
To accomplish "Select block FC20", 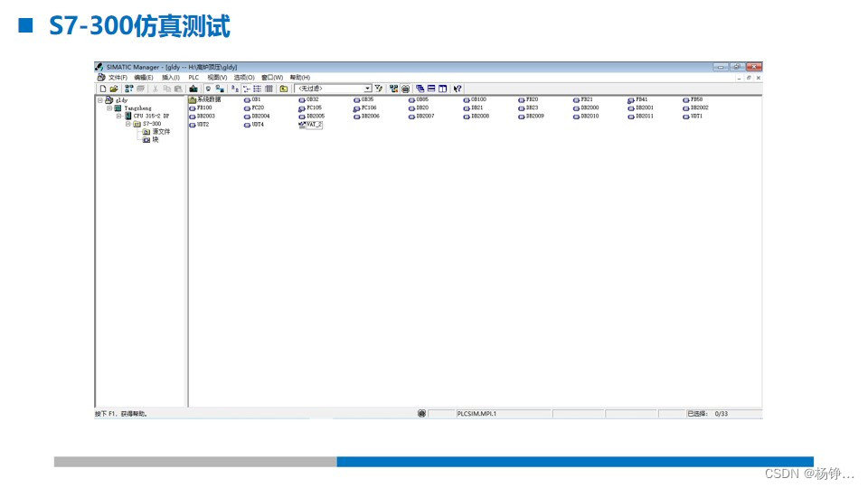I will tap(254, 108).
